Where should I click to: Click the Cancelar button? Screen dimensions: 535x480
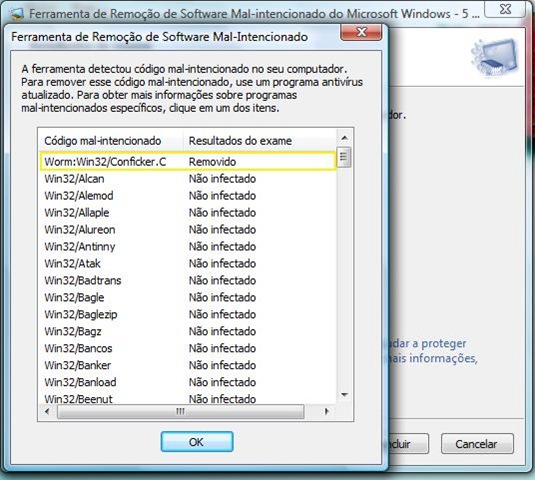[477, 444]
